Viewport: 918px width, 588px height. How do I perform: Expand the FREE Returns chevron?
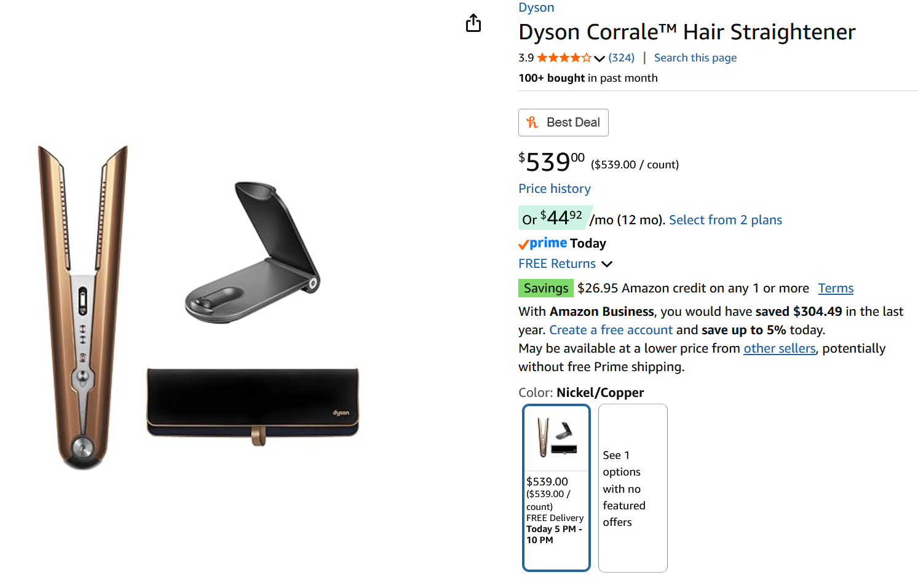[x=607, y=264]
